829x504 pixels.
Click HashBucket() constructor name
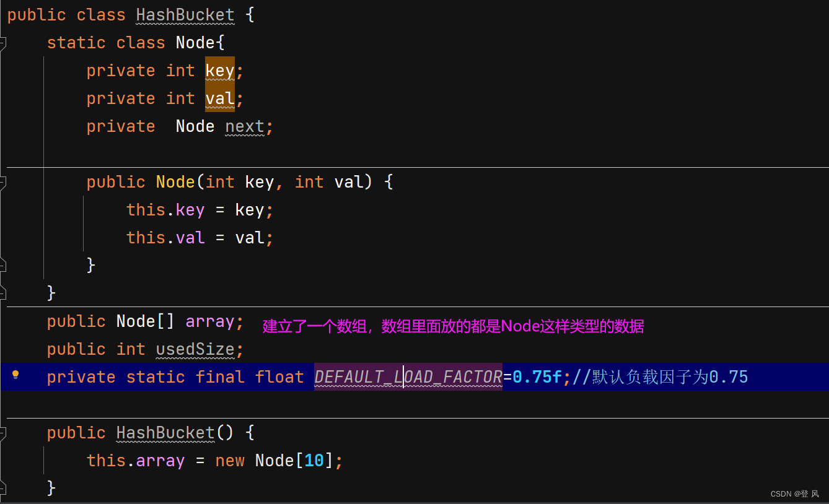tap(165, 433)
